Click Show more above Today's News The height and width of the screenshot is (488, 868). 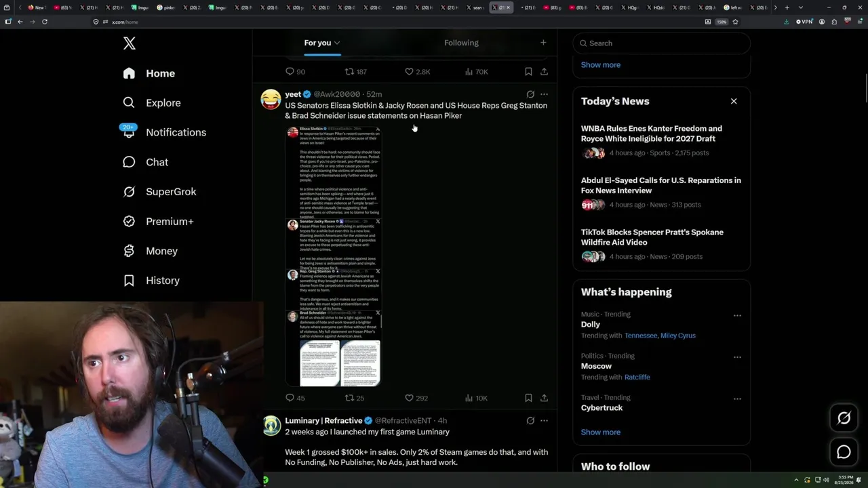point(600,65)
